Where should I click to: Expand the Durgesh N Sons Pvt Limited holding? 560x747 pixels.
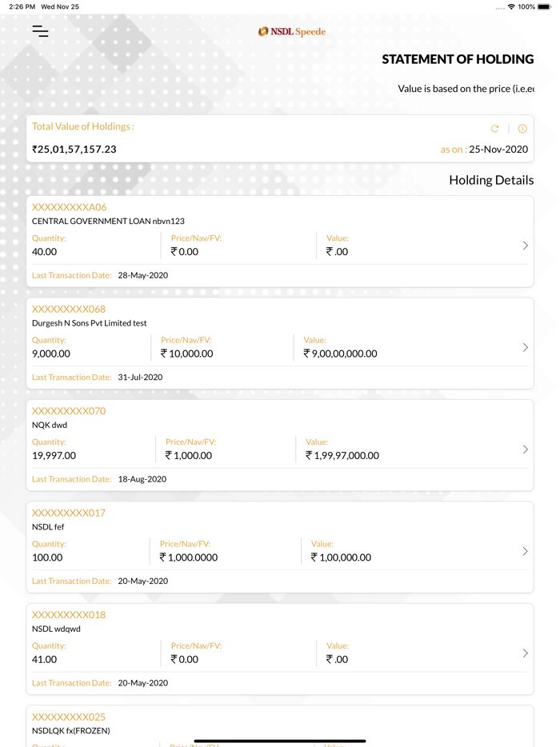(526, 347)
